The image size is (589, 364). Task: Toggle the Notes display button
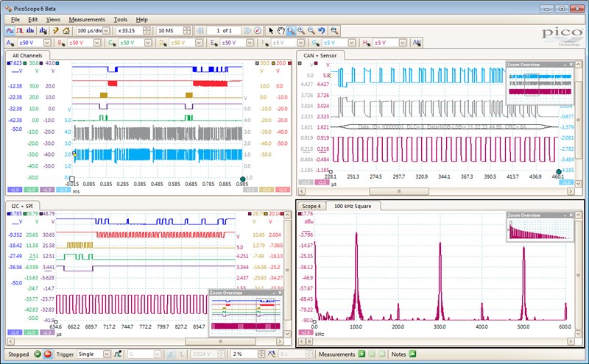pos(411,354)
